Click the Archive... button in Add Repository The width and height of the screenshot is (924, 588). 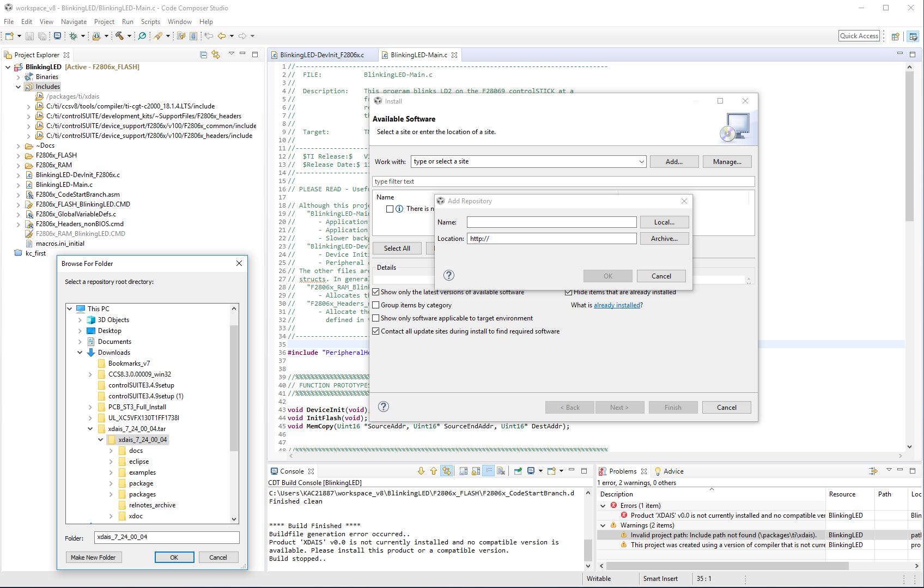664,239
